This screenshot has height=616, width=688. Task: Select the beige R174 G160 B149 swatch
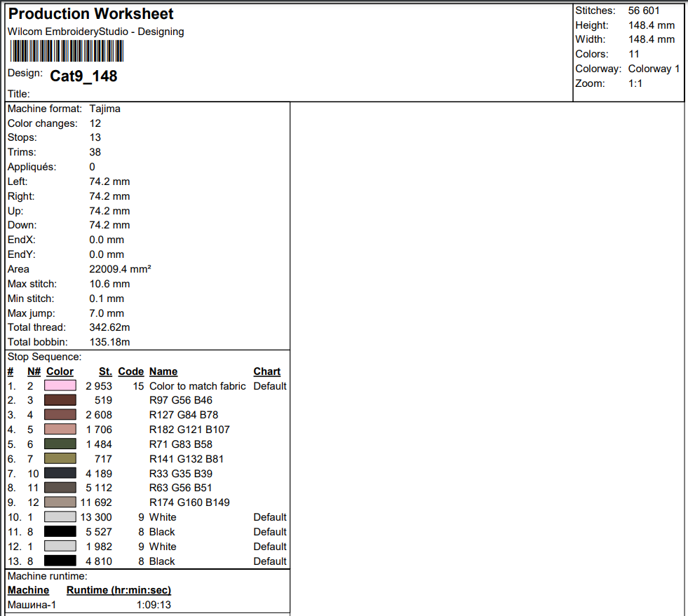click(x=60, y=502)
